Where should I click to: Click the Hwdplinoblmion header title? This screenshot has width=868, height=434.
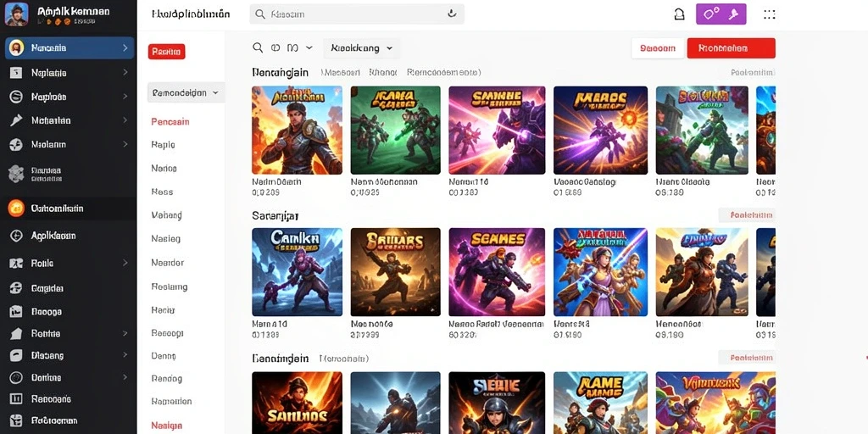(x=191, y=14)
